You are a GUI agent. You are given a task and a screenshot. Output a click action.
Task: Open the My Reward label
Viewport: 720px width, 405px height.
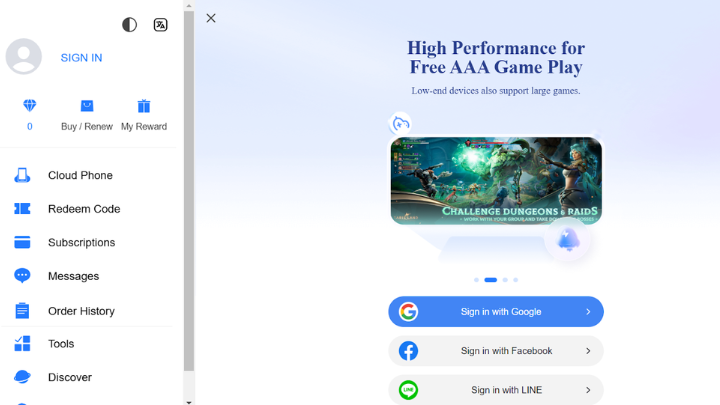(144, 127)
